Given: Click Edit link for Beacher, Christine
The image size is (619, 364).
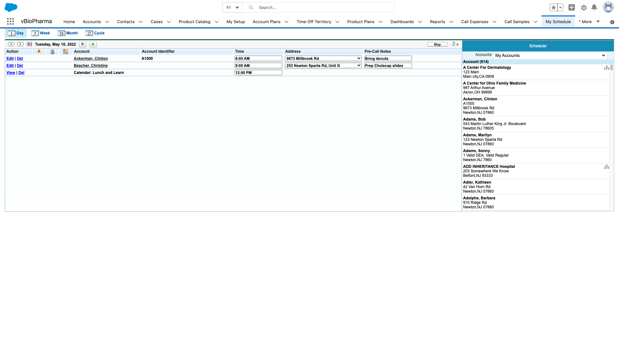Looking at the screenshot, I should [x=10, y=66].
